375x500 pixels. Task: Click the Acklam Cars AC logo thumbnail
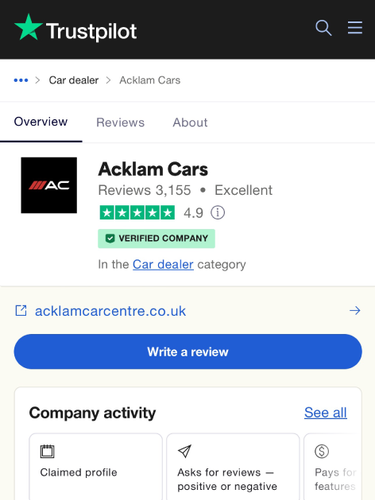[49, 185]
